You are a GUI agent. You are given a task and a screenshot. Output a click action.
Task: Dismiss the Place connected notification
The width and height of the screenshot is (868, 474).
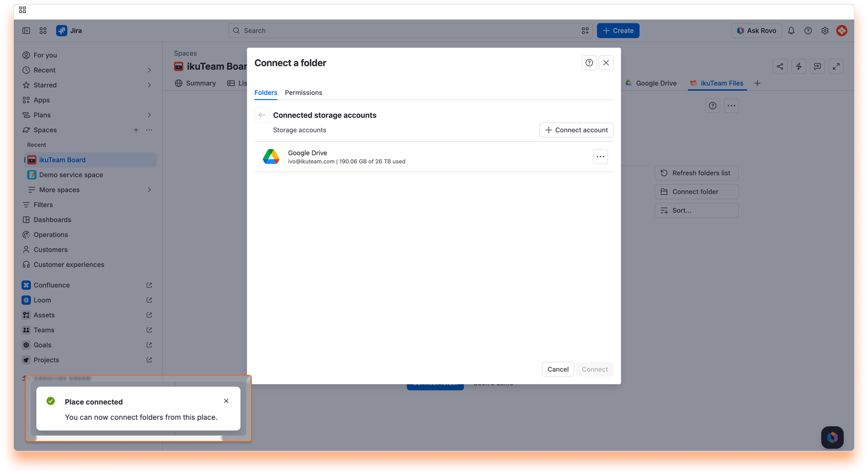click(226, 401)
